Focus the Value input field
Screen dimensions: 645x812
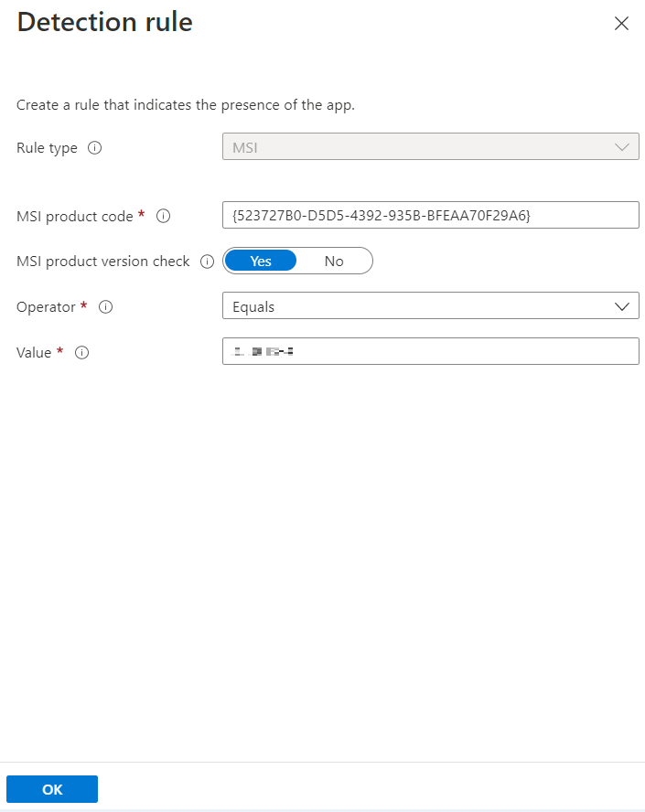(430, 351)
